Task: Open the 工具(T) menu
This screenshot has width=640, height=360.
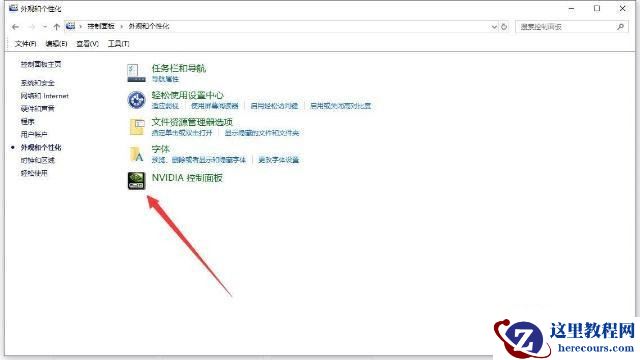Action: (118, 44)
